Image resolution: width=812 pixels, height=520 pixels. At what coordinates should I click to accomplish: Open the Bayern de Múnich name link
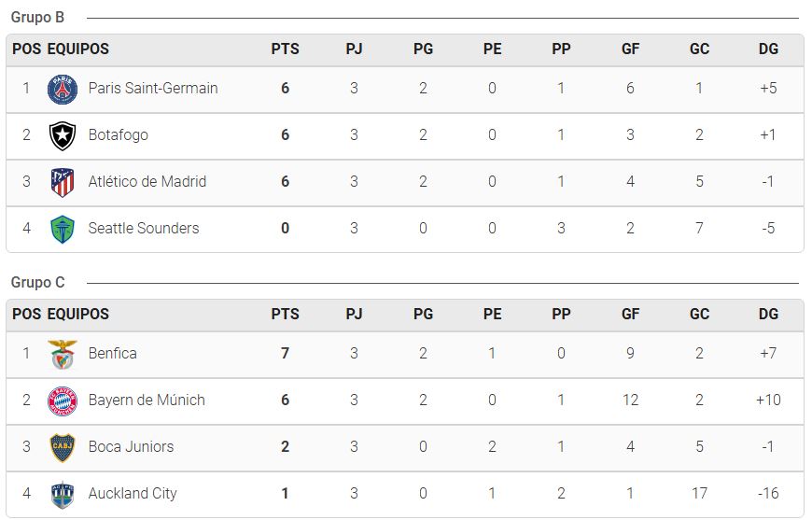pos(147,400)
